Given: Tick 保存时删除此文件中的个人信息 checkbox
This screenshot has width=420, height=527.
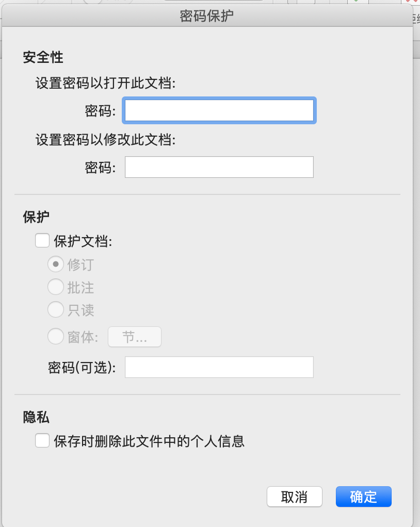Looking at the screenshot, I should [x=42, y=440].
